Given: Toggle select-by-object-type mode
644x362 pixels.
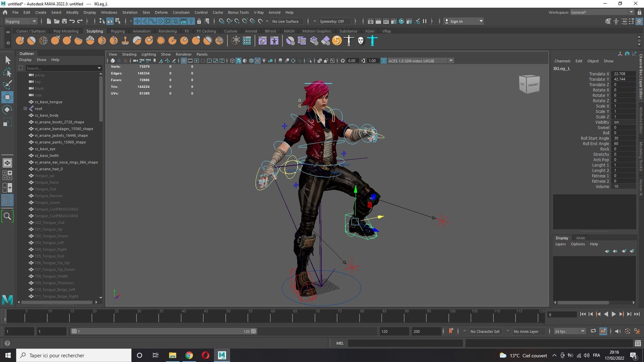Looking at the screenshot, I should click(x=110, y=21).
